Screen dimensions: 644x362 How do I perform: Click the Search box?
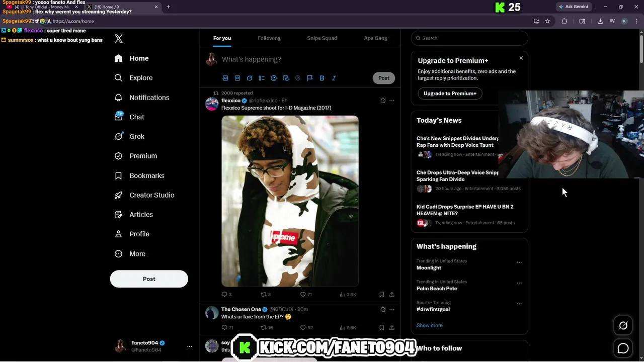469,38
